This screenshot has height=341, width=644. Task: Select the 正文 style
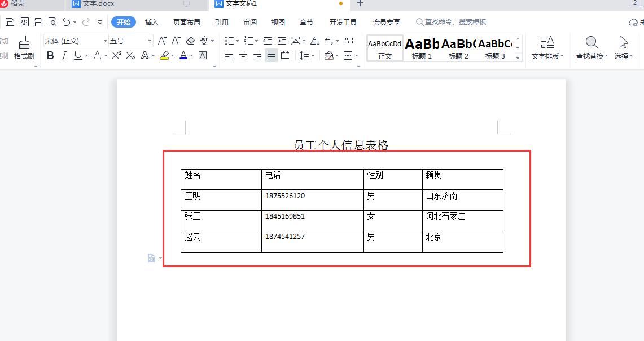[385, 48]
